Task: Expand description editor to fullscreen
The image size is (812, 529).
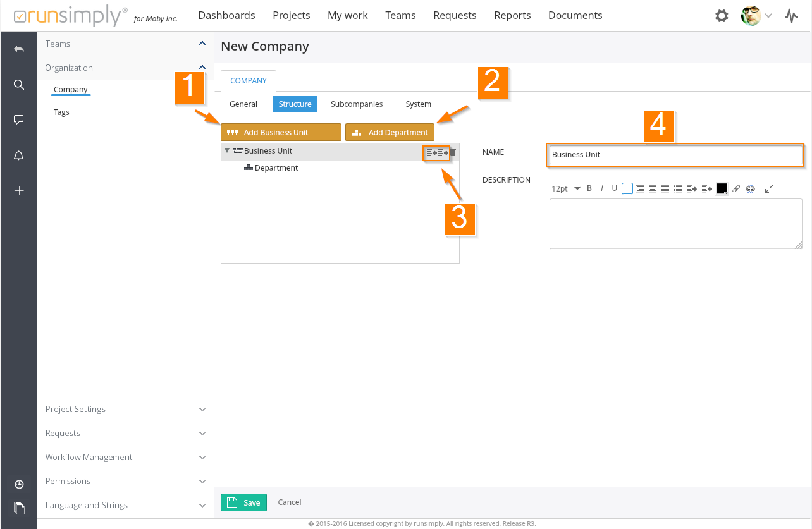Action: coord(769,188)
